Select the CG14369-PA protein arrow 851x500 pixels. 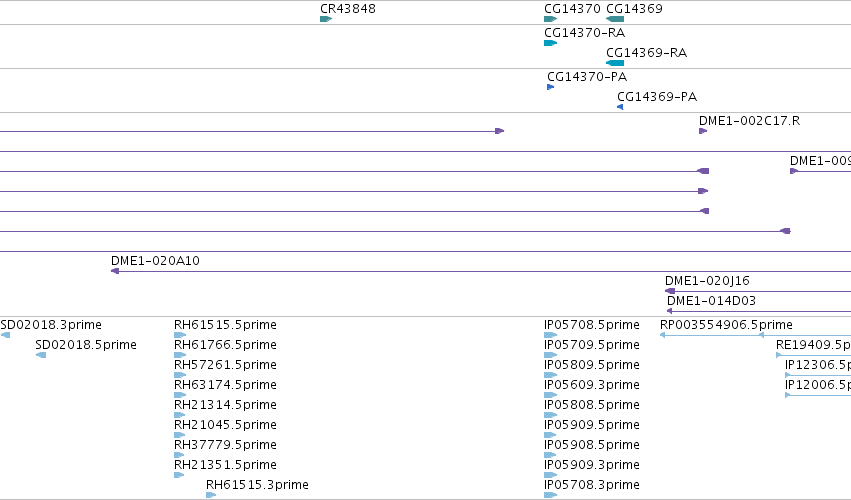(x=620, y=107)
